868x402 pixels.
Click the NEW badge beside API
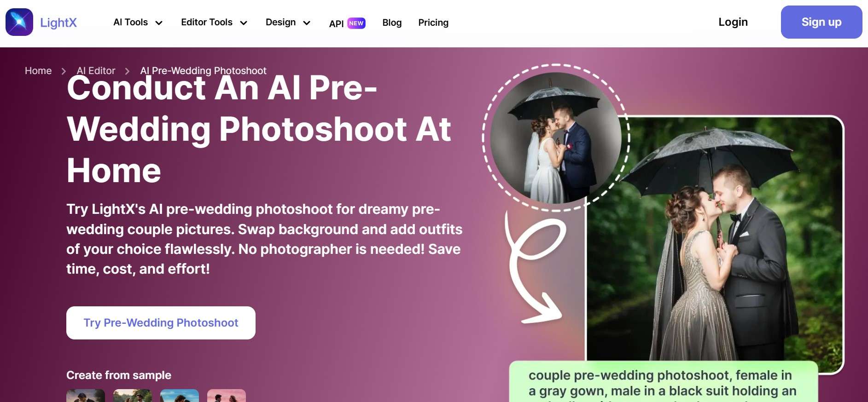(356, 23)
